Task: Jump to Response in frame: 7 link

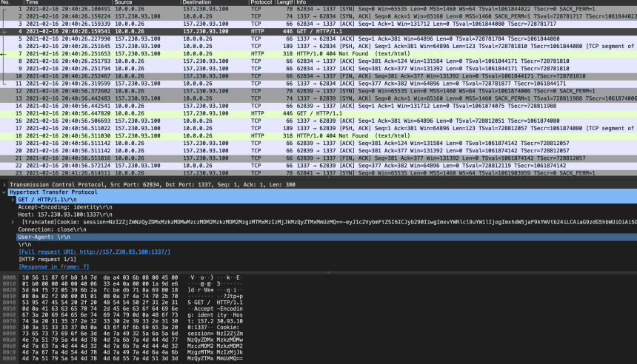Action: coord(53,266)
